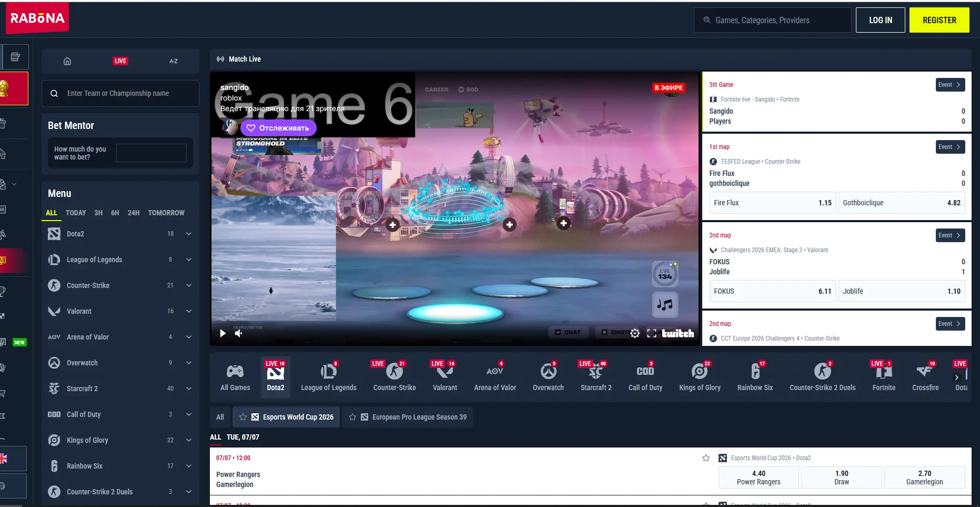Bet on Fire Flux at 1.15
Image resolution: width=980 pixels, height=507 pixels.
click(773, 203)
